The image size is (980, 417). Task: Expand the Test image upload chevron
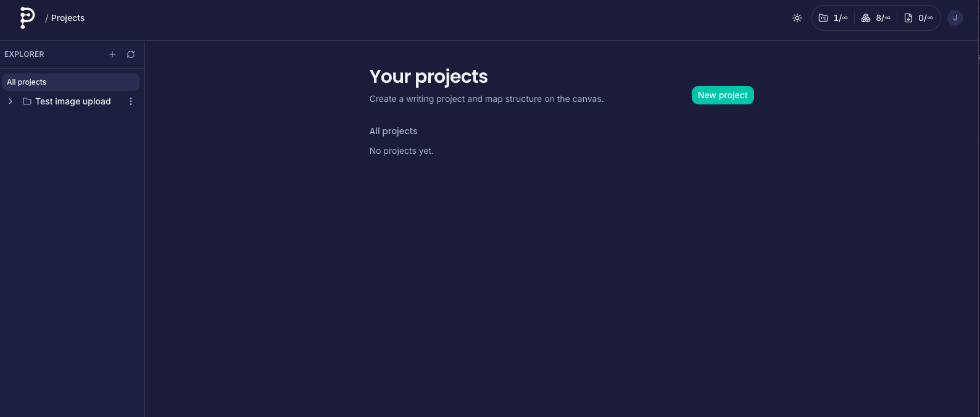[x=10, y=101]
